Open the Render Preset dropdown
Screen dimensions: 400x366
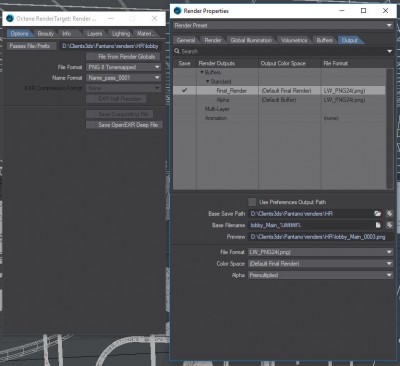click(283, 25)
